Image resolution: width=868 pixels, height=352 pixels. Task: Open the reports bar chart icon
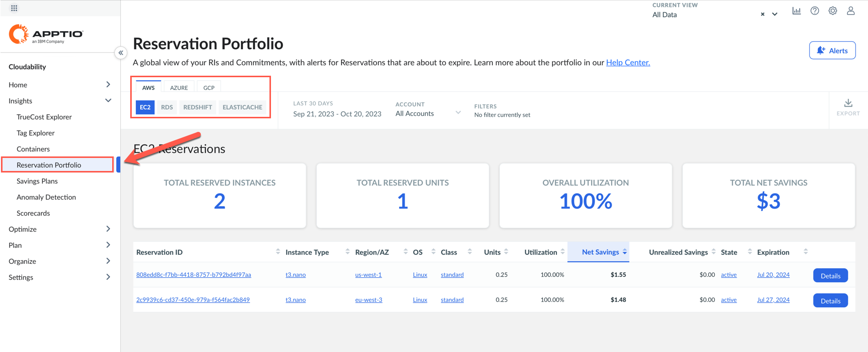pos(796,11)
